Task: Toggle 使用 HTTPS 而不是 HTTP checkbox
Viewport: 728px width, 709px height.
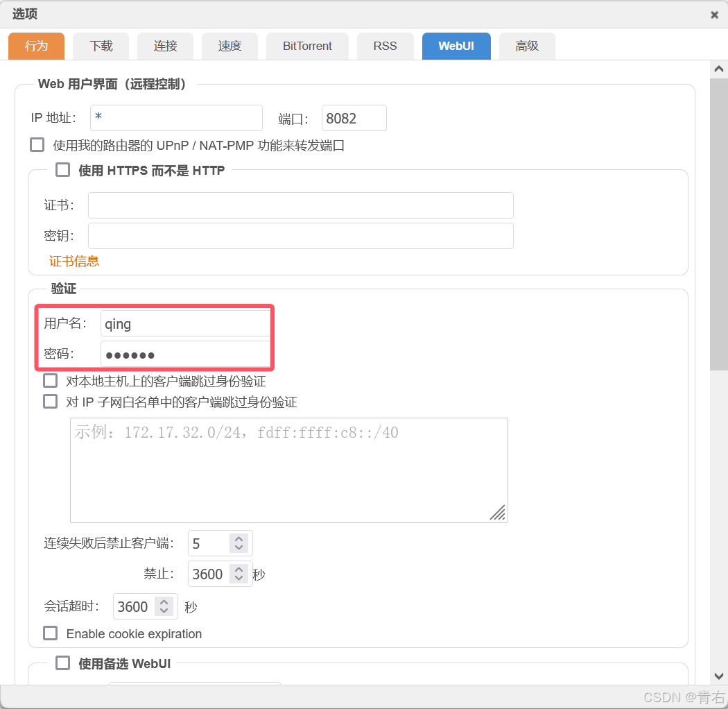Action: click(x=62, y=169)
